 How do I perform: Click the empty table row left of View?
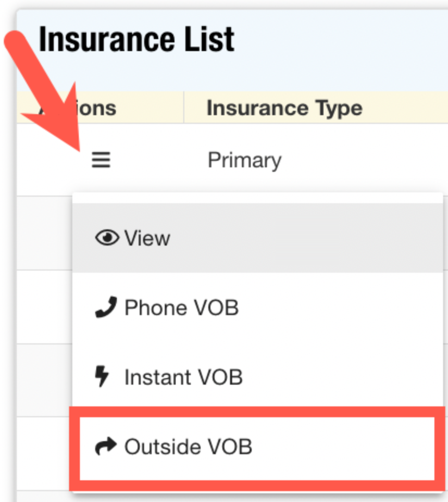[x=43, y=234]
